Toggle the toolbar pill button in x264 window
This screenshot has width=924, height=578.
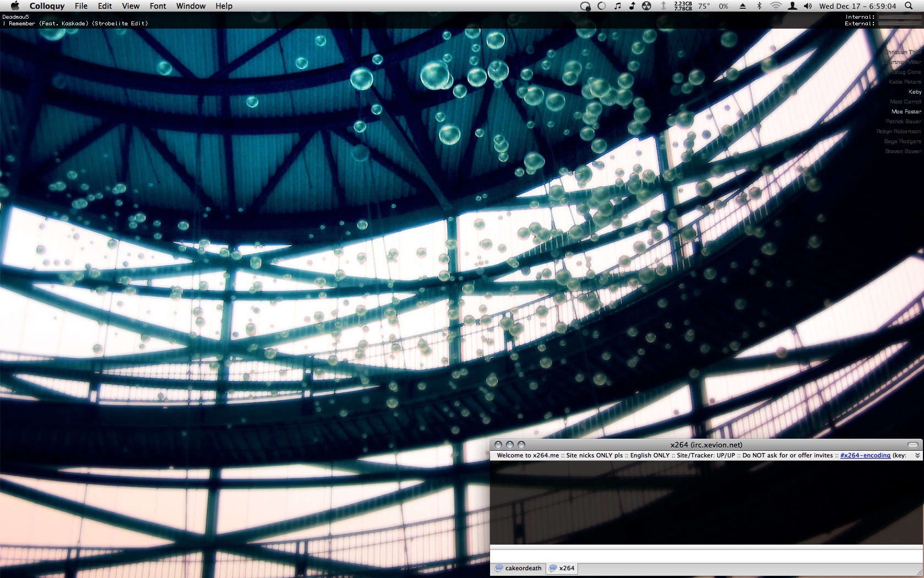point(913,445)
